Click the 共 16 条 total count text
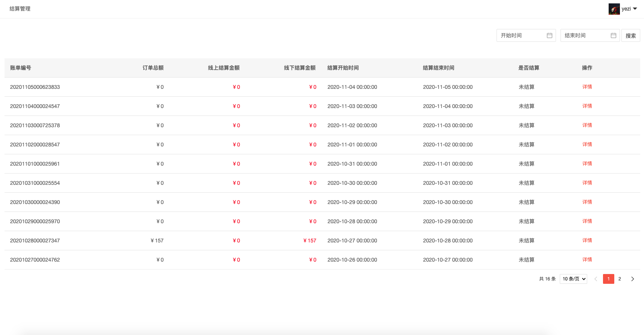Screen dimensions: 644x335 547,279
